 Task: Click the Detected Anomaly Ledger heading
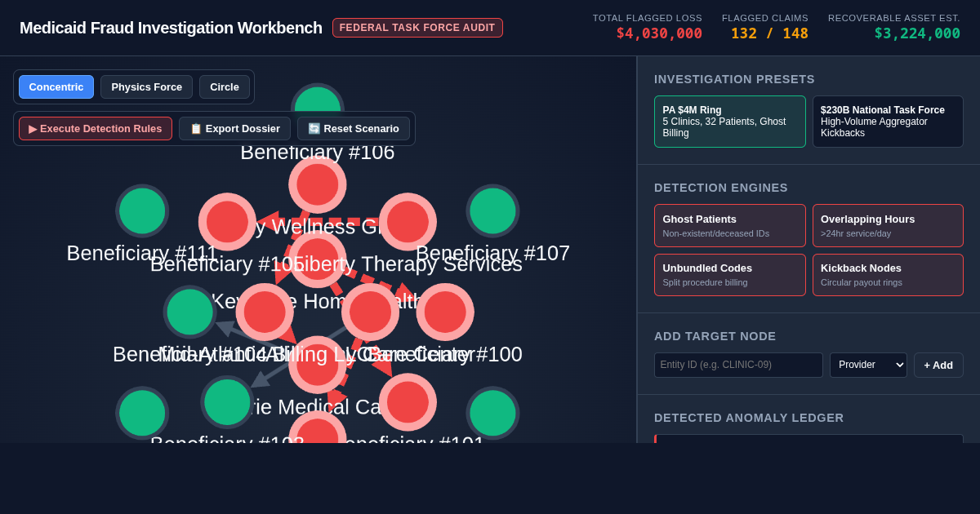749,418
